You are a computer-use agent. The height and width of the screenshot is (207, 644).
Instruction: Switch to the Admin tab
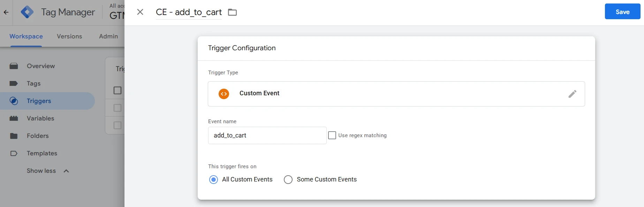coord(108,36)
